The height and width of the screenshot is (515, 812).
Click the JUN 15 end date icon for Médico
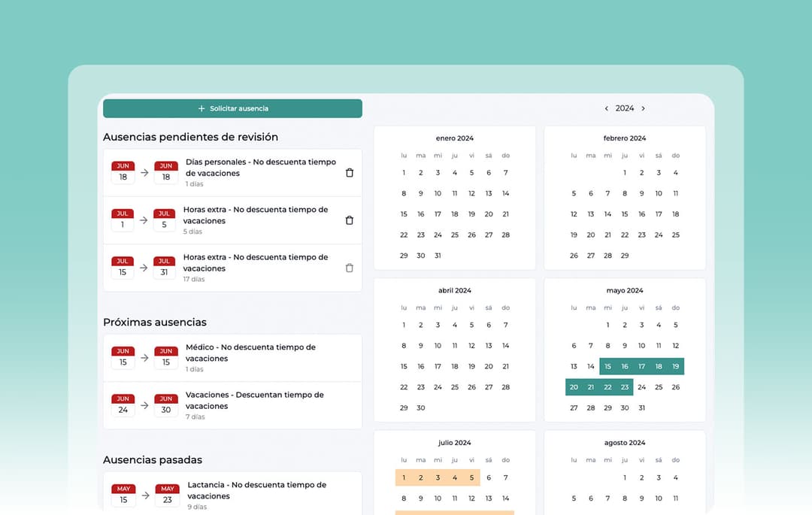point(165,358)
